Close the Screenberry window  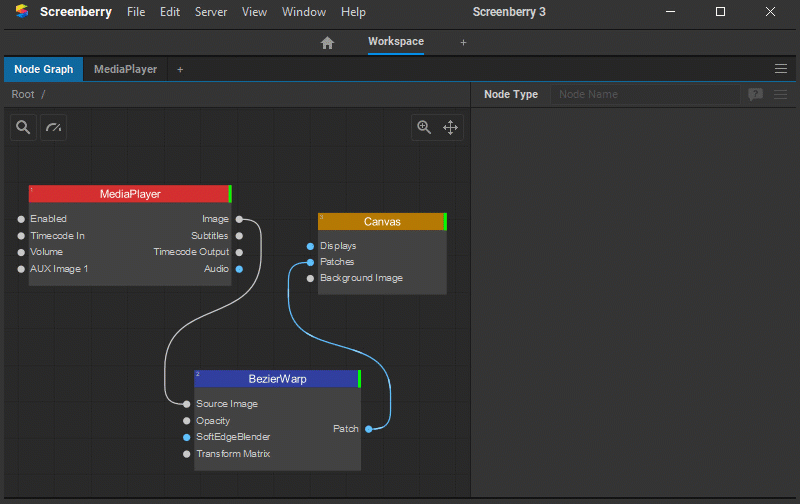(x=770, y=12)
